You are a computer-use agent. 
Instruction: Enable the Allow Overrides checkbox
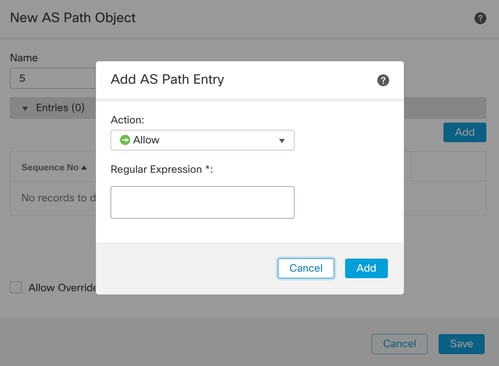(x=16, y=287)
